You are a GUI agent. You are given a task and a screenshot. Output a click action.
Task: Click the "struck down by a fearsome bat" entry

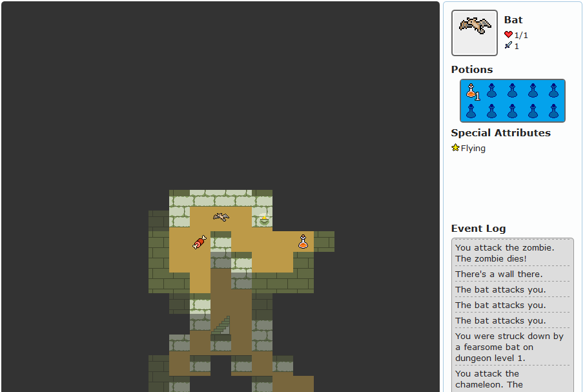click(x=509, y=347)
